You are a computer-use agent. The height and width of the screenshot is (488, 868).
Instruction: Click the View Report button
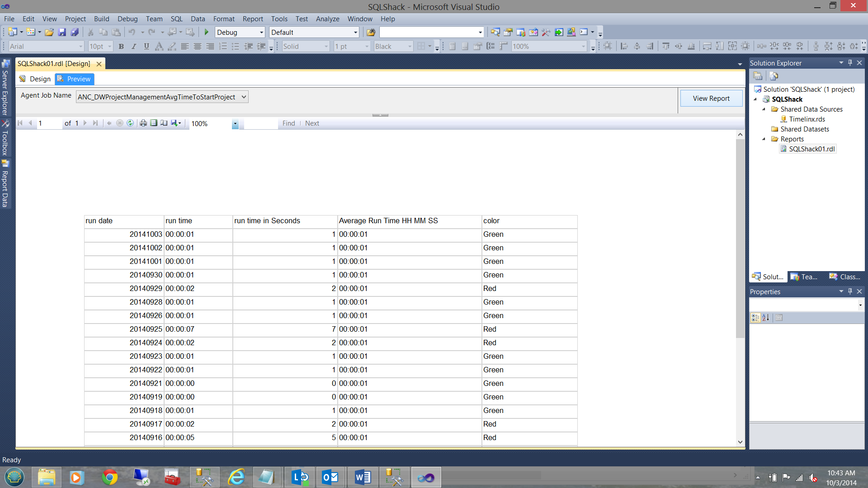711,98
